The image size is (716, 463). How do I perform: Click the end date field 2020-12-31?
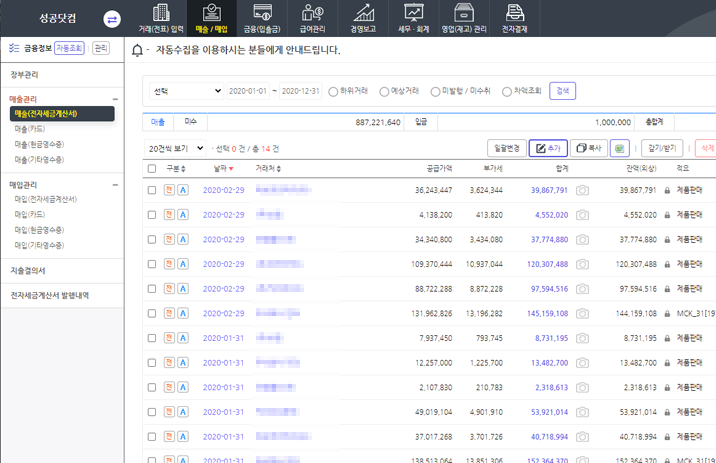coord(300,91)
